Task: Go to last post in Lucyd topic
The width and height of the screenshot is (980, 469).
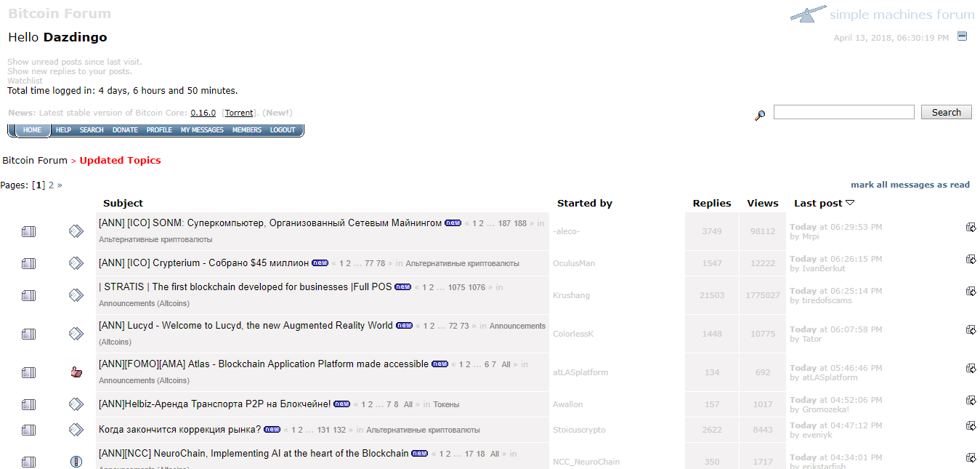Action: tap(971, 329)
